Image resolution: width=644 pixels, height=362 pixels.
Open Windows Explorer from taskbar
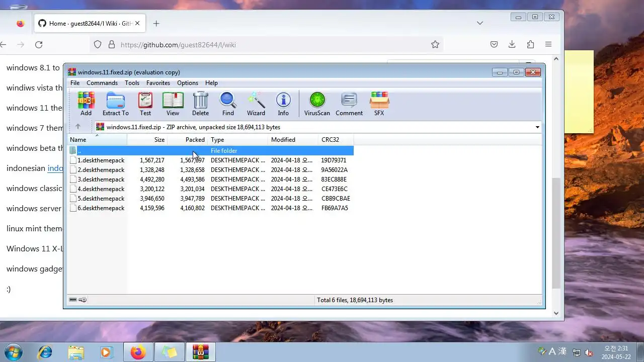[76, 352]
